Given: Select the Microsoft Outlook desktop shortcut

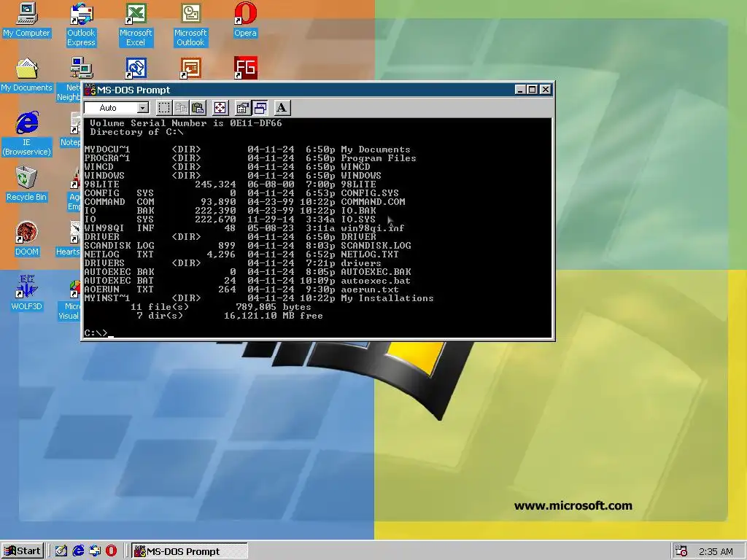Looking at the screenshot, I should click(x=190, y=25).
